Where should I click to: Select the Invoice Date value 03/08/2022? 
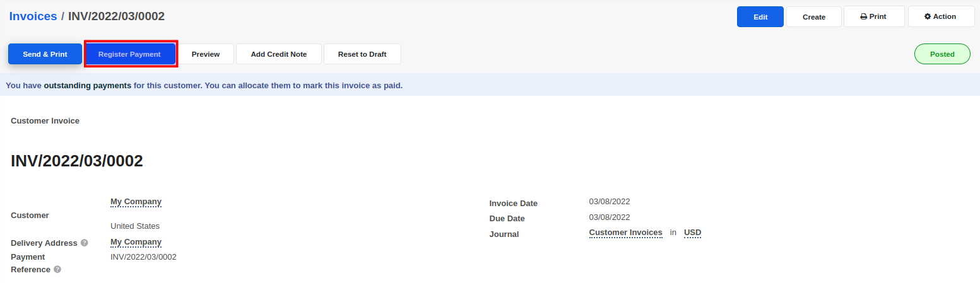609,202
